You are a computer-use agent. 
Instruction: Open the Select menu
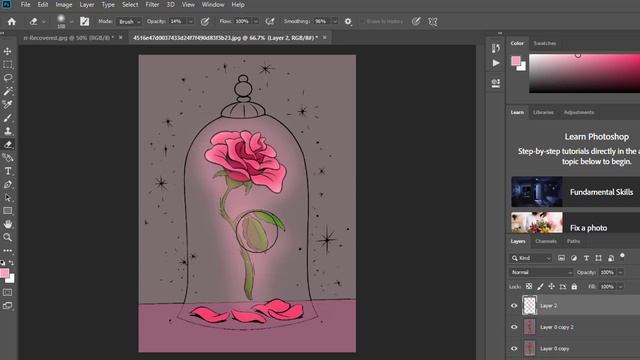130,5
